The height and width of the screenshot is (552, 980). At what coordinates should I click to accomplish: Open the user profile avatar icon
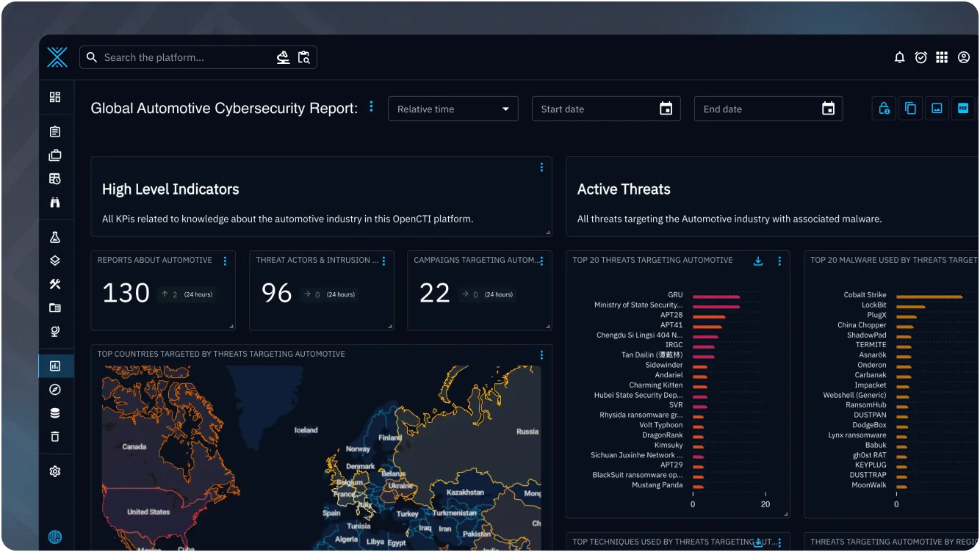[x=964, y=57]
